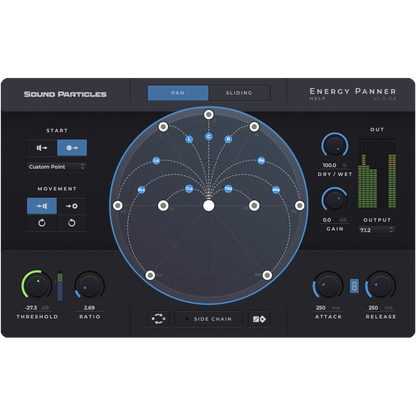Select clockwise rotation movement icon
The image size is (416, 416).
[x=42, y=223]
